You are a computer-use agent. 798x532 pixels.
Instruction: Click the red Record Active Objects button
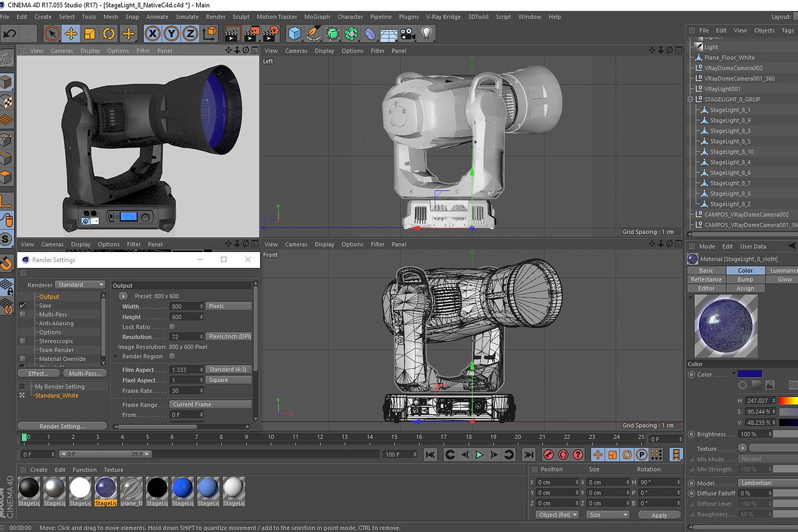pos(549,455)
